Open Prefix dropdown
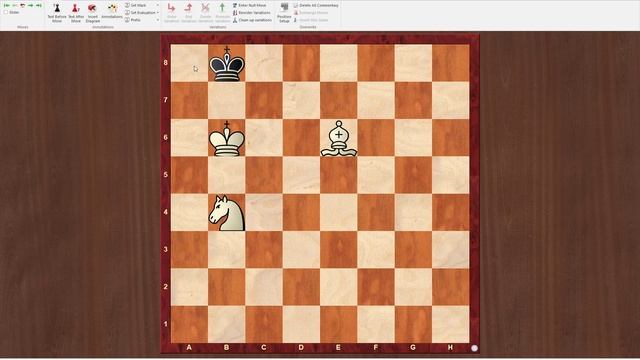Viewport: 640px width, 360px height. click(142, 20)
